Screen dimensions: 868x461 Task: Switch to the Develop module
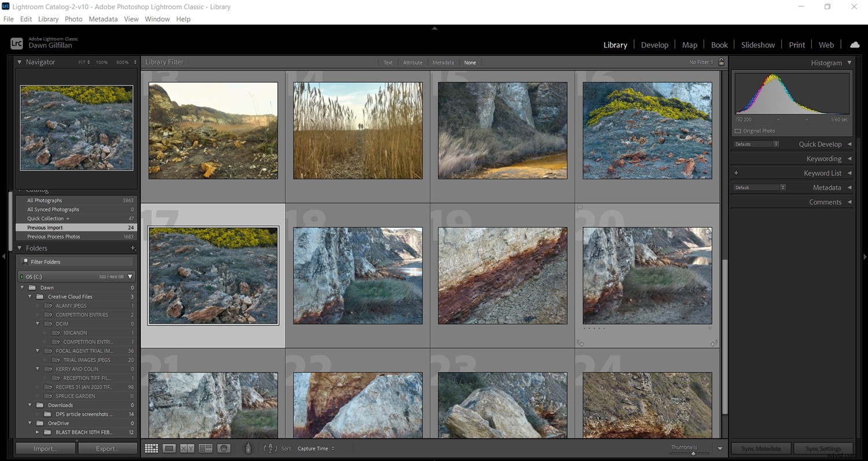(654, 45)
